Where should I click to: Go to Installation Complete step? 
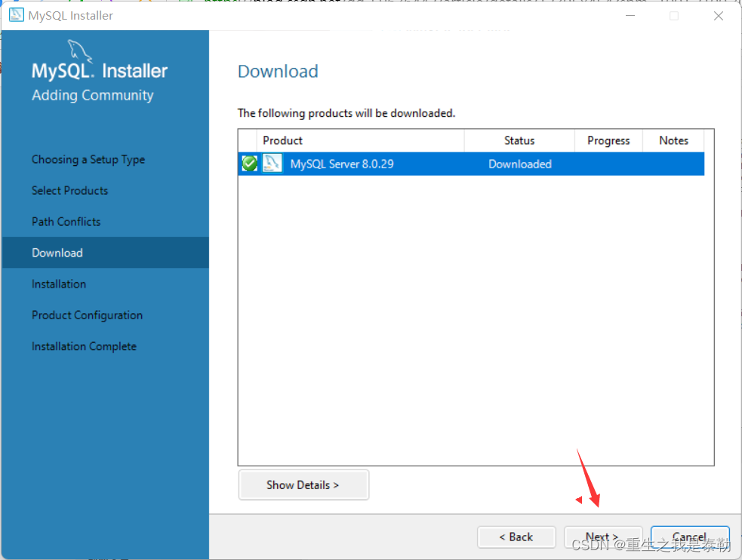pos(84,346)
